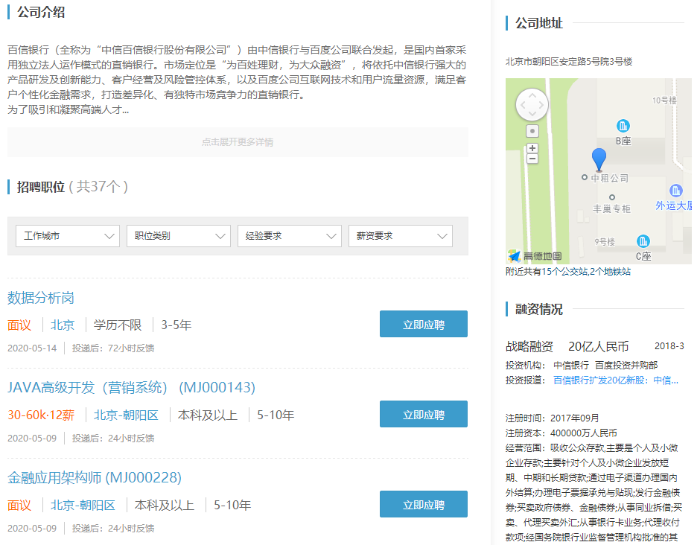Click the 3-5年 experience text under 数据分析岗

click(176, 325)
